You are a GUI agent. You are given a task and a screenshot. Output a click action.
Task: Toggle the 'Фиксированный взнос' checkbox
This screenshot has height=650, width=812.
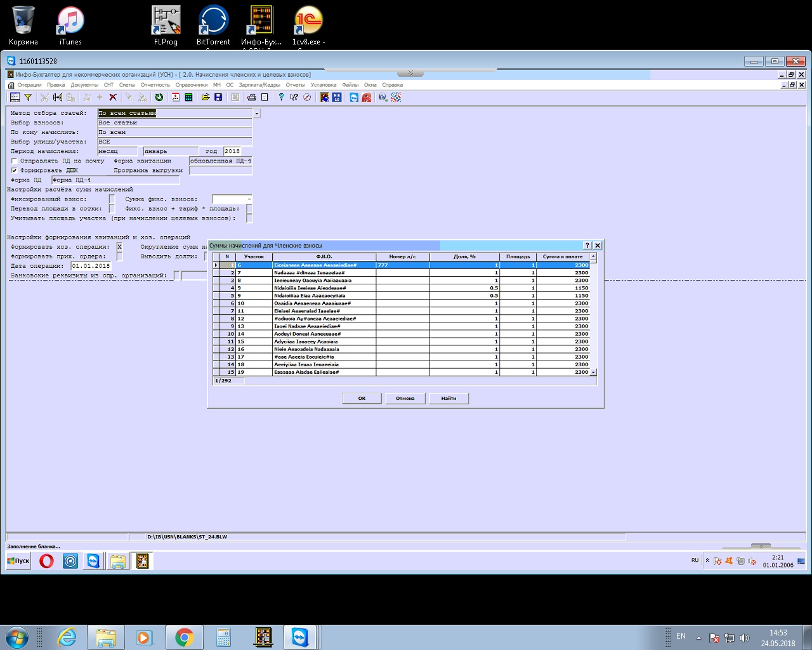[112, 199]
